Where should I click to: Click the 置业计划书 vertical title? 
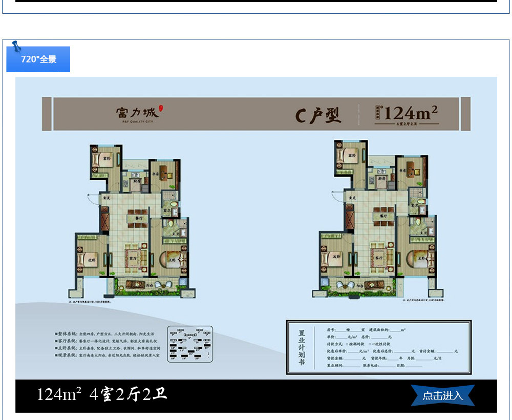point(302,347)
